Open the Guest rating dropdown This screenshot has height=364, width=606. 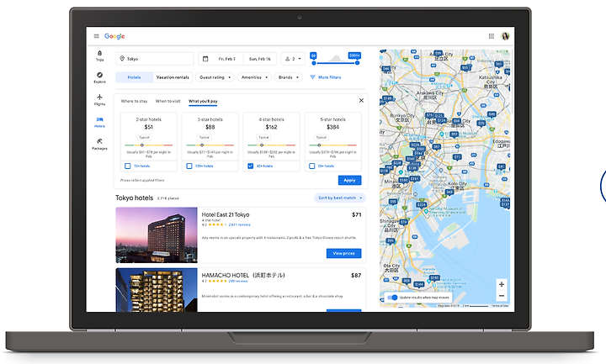tap(215, 77)
